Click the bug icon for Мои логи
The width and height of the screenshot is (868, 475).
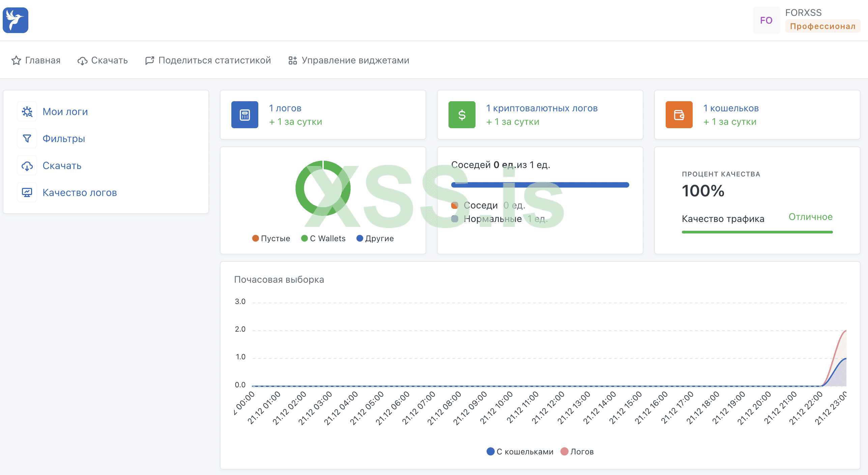pos(27,112)
